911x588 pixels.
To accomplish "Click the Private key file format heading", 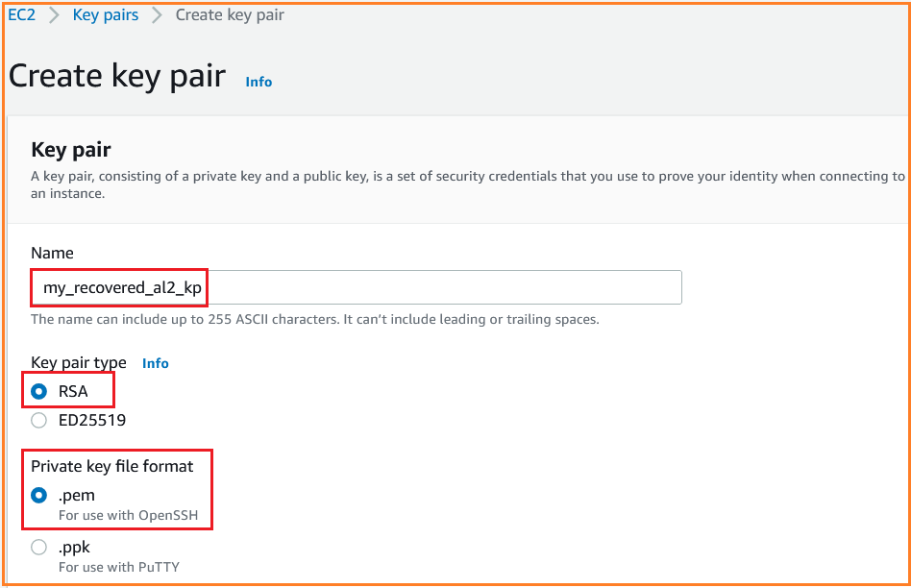I will coord(113,466).
